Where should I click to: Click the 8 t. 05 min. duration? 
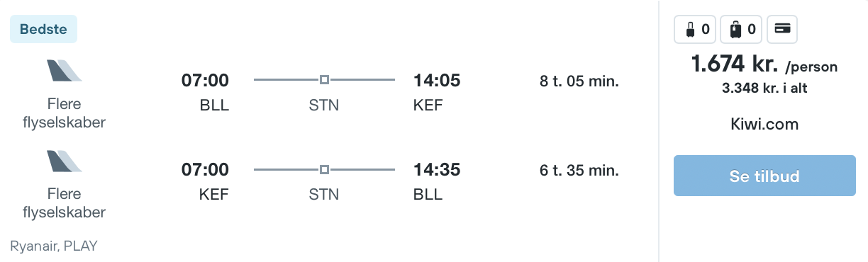579,81
